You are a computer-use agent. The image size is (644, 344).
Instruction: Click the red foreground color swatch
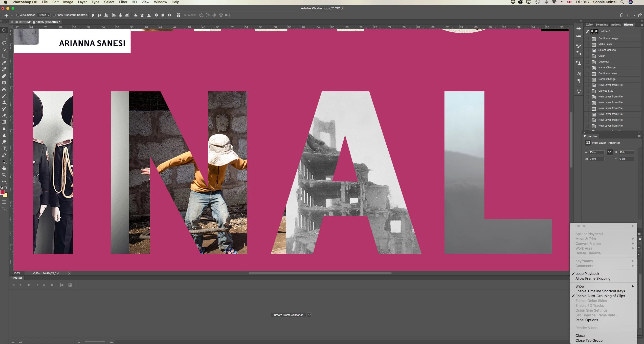[3, 193]
